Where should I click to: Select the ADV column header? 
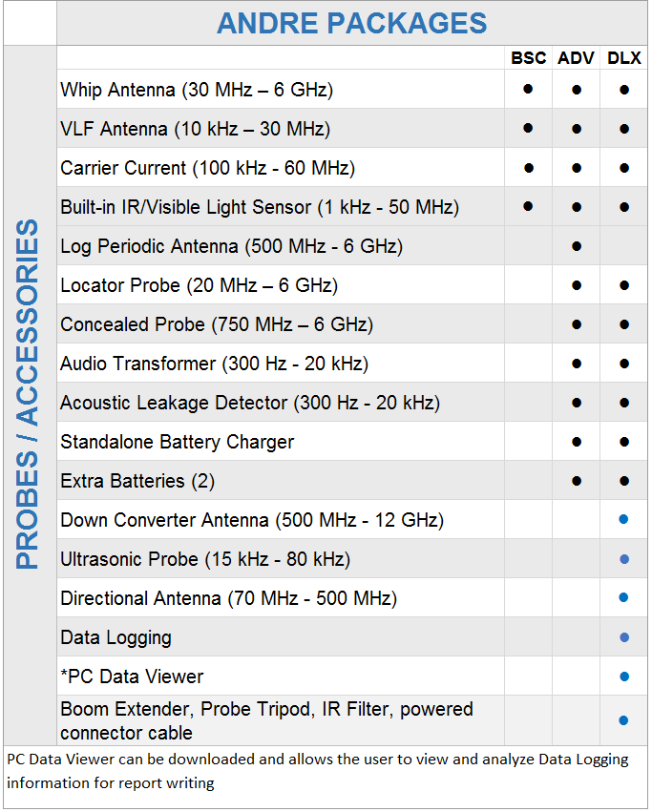point(577,58)
